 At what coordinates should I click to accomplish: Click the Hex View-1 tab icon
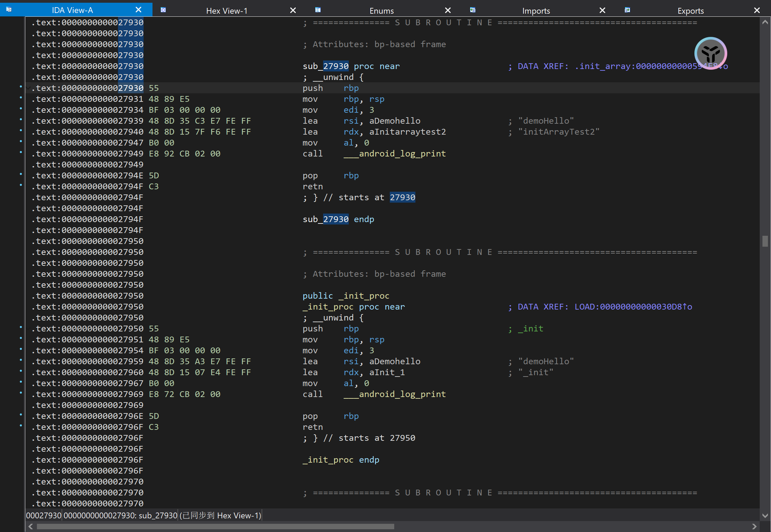point(163,10)
